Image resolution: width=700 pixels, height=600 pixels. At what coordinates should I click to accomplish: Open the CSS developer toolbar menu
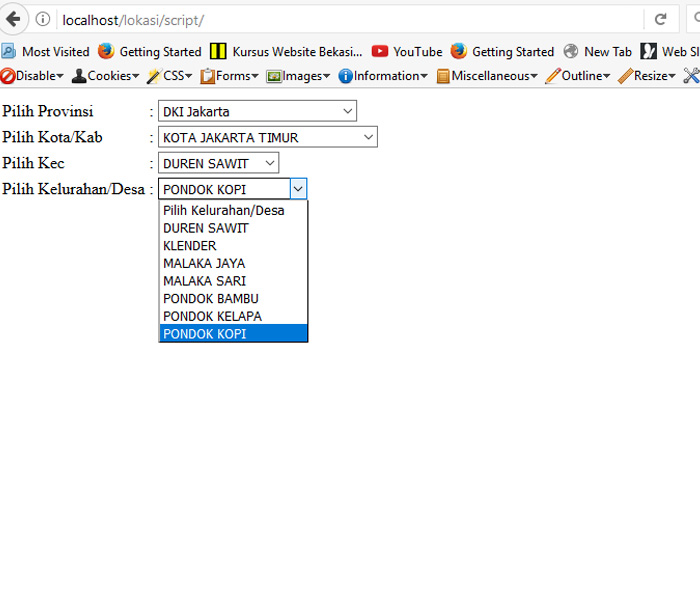(x=169, y=75)
